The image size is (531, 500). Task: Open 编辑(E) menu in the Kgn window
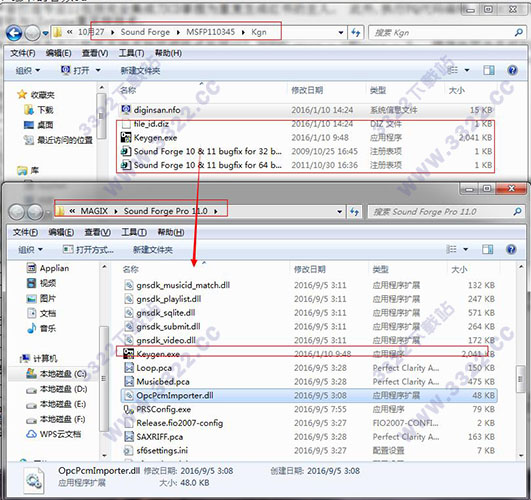point(59,53)
